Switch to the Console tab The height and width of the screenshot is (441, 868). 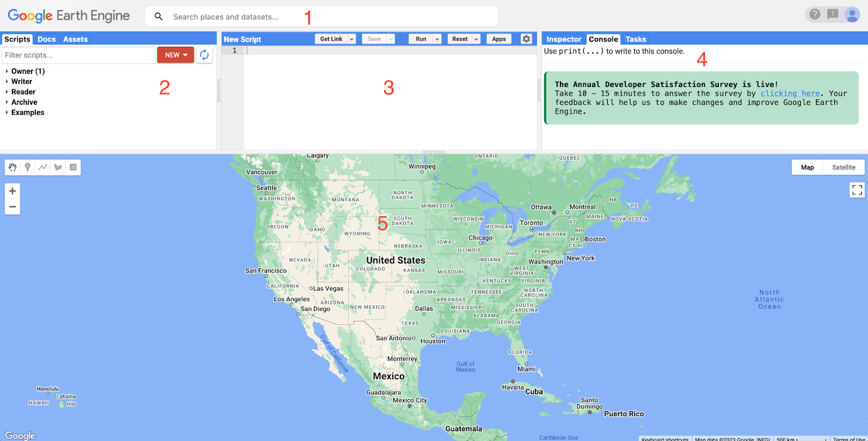[x=603, y=39]
